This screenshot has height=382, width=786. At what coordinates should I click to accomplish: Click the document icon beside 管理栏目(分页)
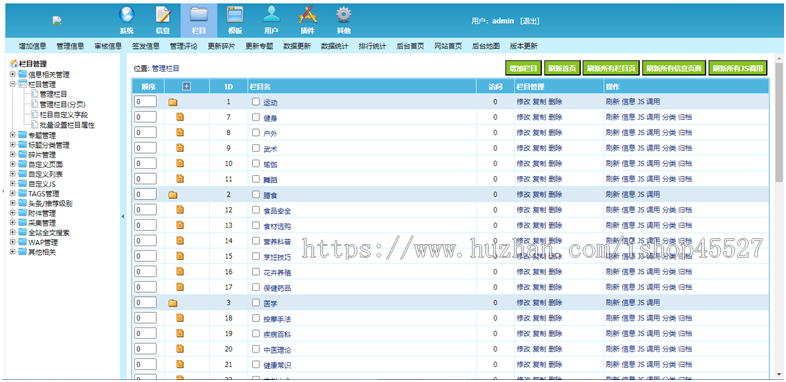tap(34, 104)
